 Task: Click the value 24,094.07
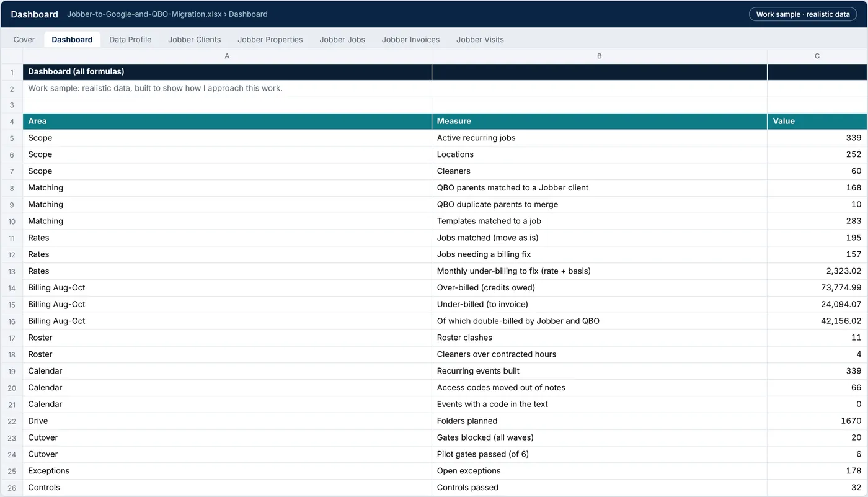pyautogui.click(x=817, y=305)
